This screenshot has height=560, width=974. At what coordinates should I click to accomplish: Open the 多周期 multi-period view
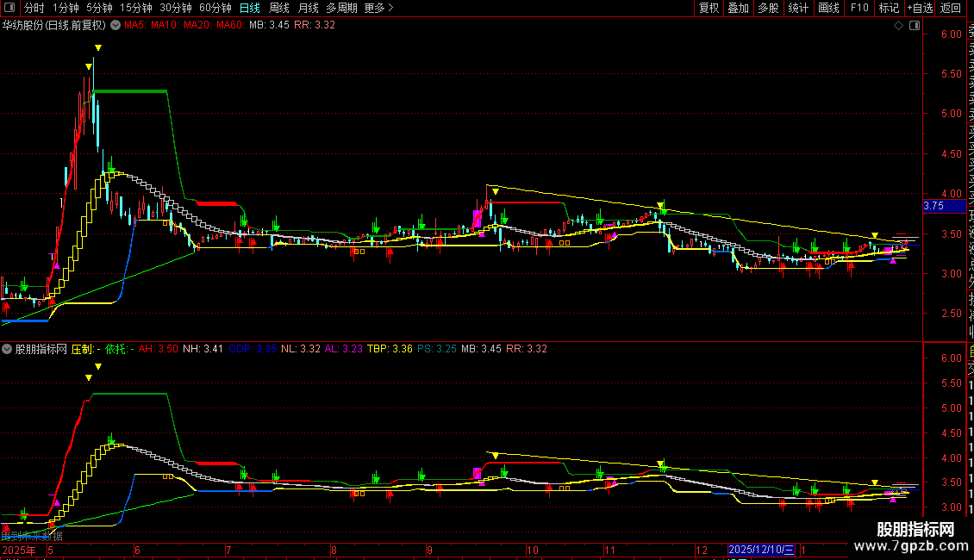tap(341, 8)
